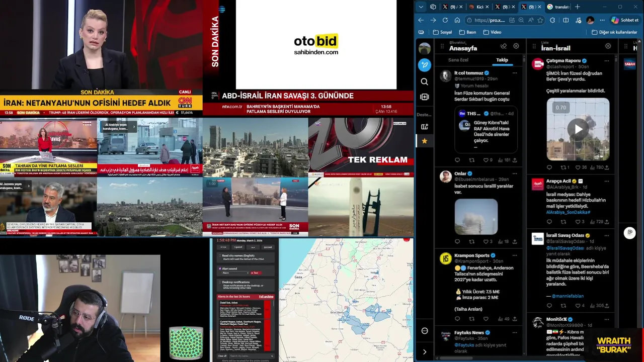The height and width of the screenshot is (362, 644).
Task: Open browser extensions puzzle icon
Action: (x=552, y=20)
